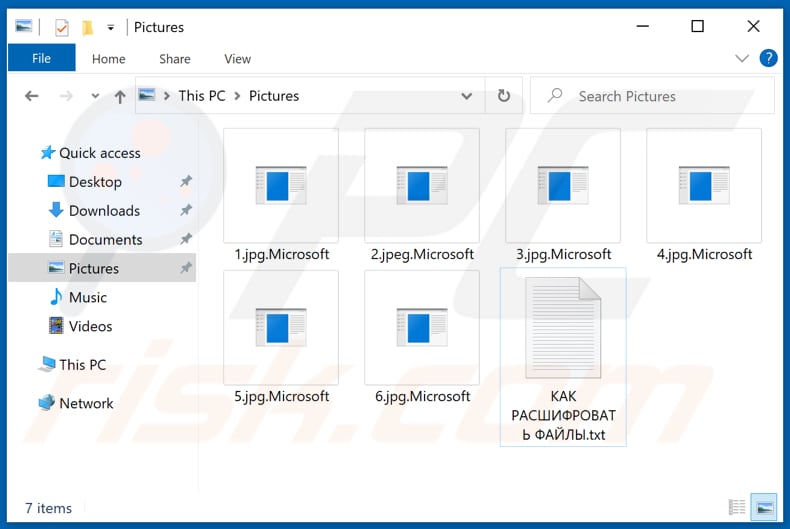
Task: Switch to the Home ribbon tab
Action: [x=108, y=59]
